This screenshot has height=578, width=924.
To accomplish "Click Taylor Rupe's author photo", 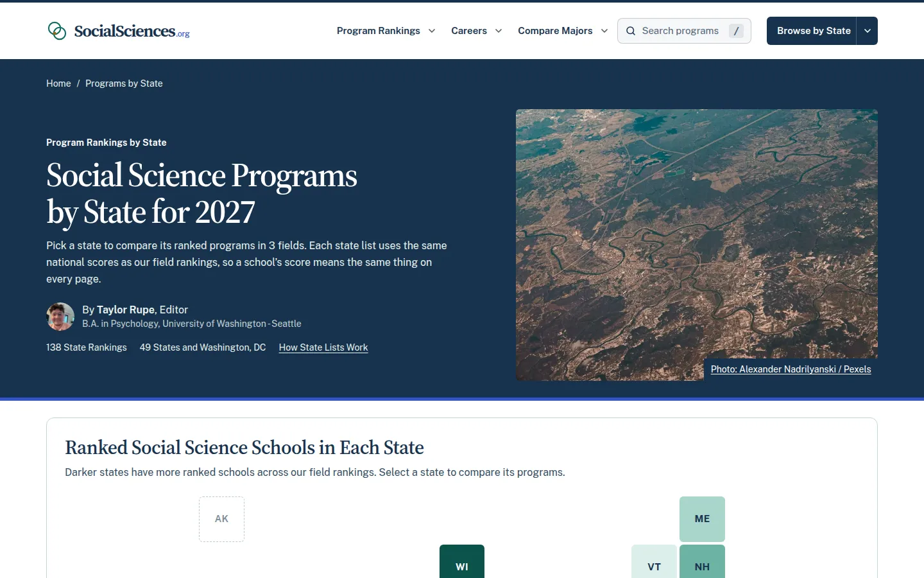I will pyautogui.click(x=60, y=317).
